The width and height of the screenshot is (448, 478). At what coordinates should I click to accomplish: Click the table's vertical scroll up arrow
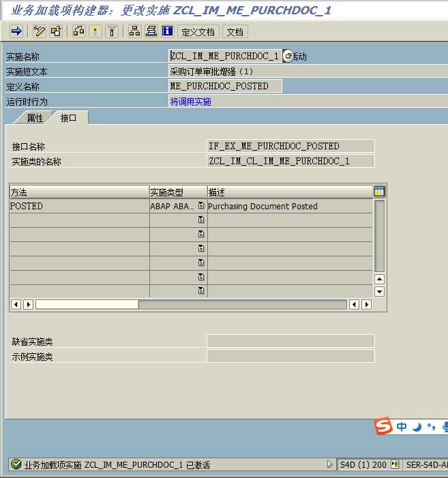point(379,279)
